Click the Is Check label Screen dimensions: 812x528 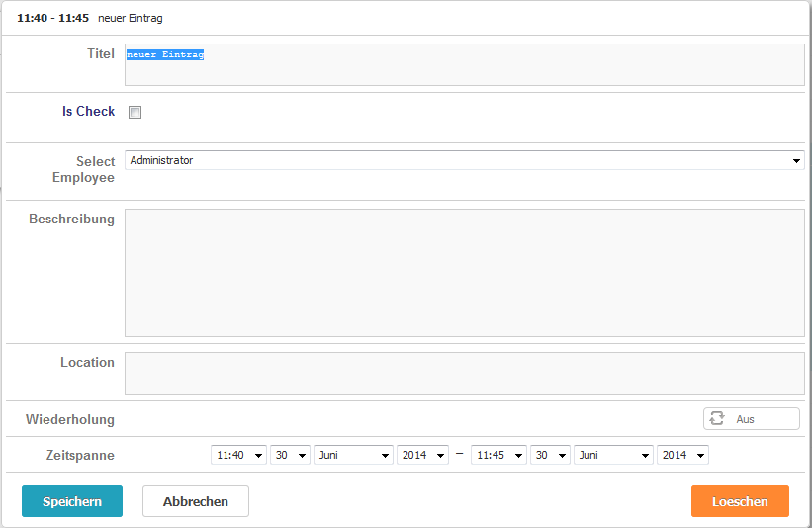88,112
